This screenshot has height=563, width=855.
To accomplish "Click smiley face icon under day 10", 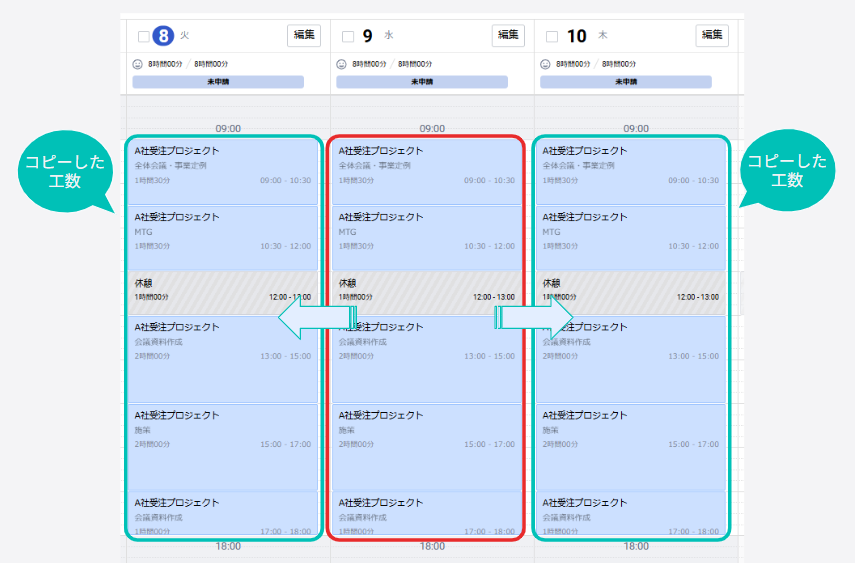I will (x=545, y=64).
